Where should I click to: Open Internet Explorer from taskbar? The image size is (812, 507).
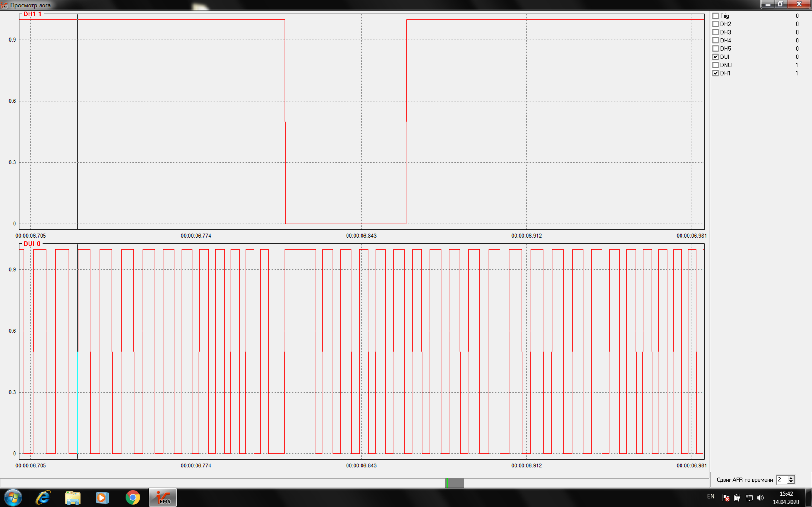(43, 498)
